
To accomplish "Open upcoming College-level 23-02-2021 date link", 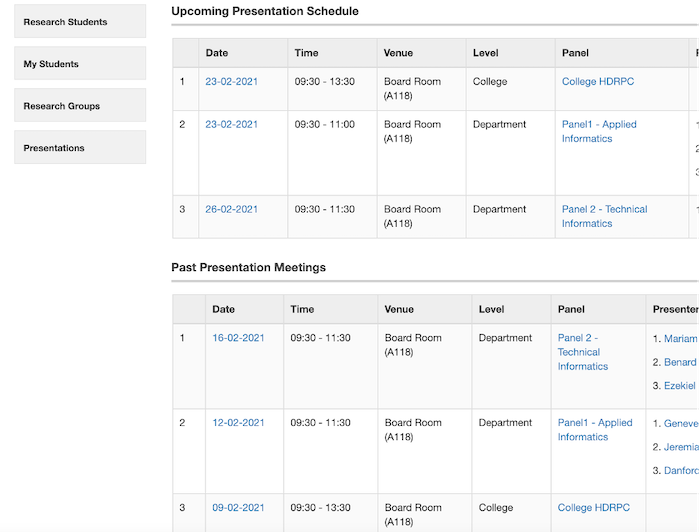I will (x=231, y=82).
